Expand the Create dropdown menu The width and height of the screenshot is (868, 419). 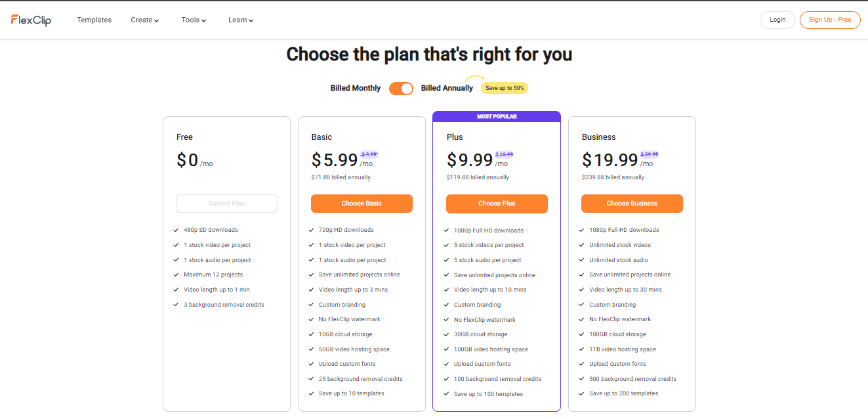tap(144, 20)
